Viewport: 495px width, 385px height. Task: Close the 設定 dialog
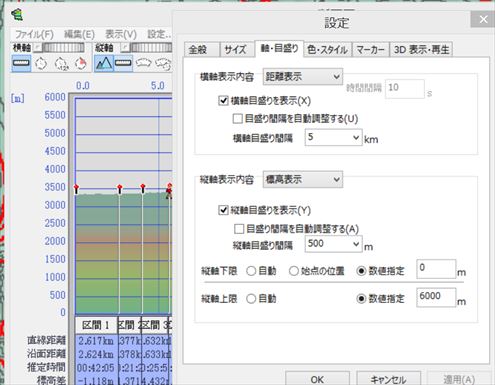click(x=483, y=20)
